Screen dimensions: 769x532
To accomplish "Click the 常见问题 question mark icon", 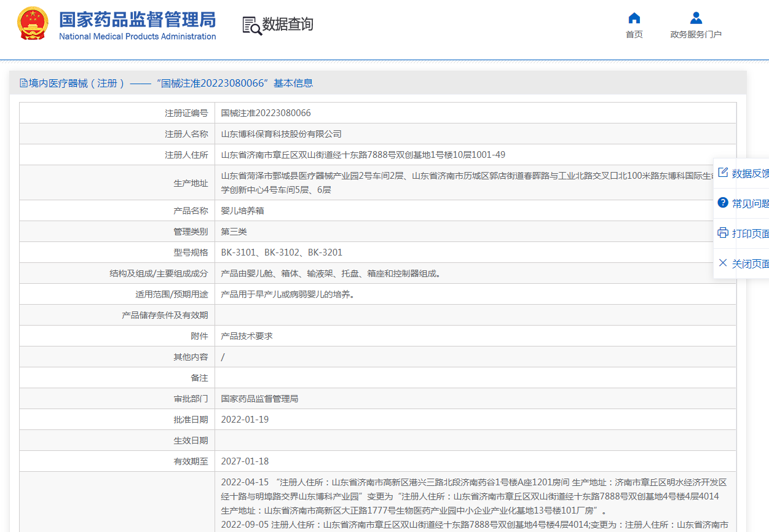I will [723, 203].
